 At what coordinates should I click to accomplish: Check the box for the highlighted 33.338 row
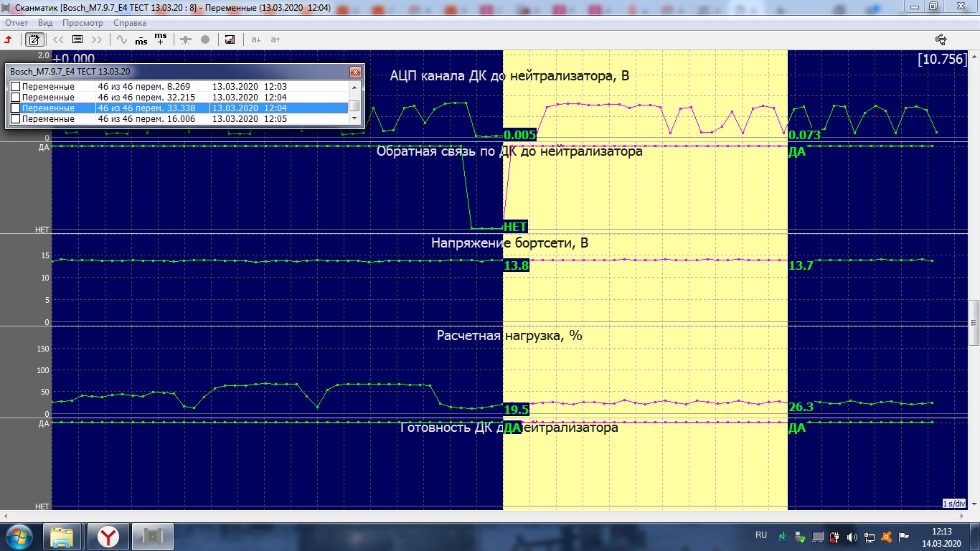click(x=15, y=108)
